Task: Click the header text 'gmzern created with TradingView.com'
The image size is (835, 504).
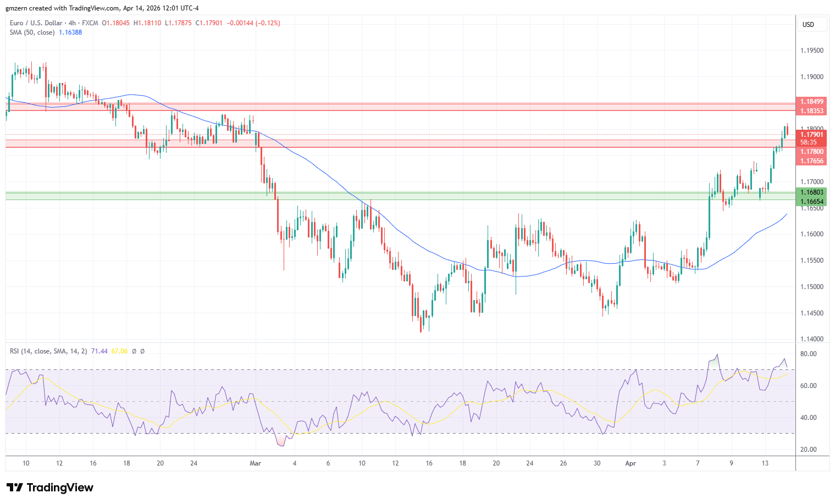Action: point(62,8)
